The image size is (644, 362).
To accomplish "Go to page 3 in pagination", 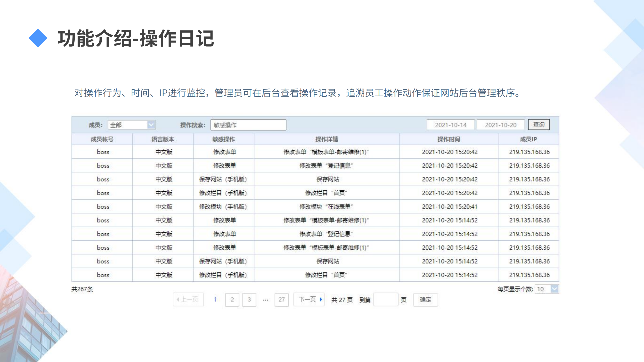I will coord(249,299).
